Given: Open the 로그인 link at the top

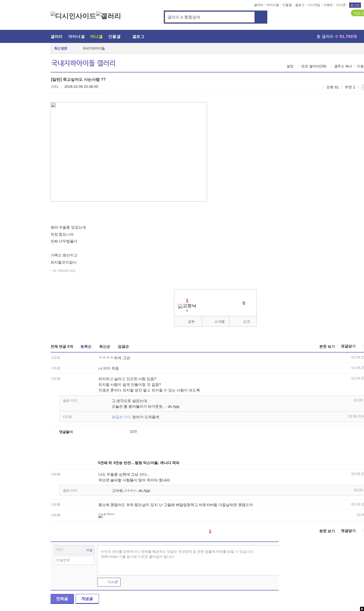Looking at the screenshot, I should point(355,5).
